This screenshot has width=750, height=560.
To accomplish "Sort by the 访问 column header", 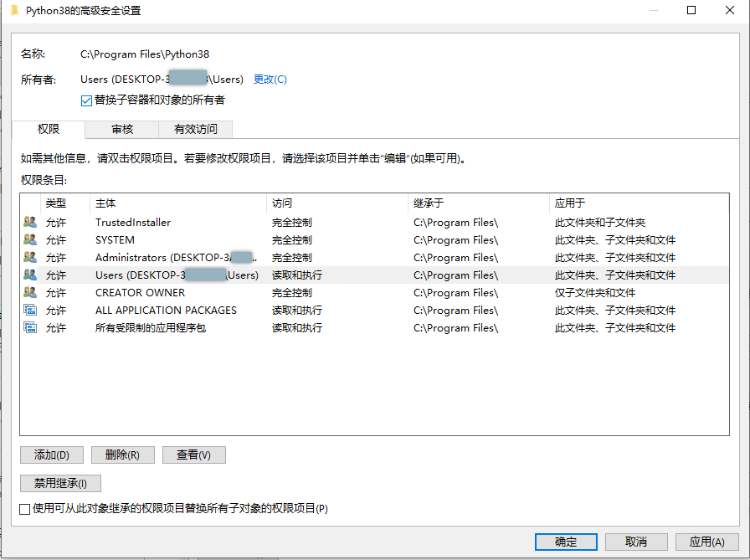I will [337, 203].
